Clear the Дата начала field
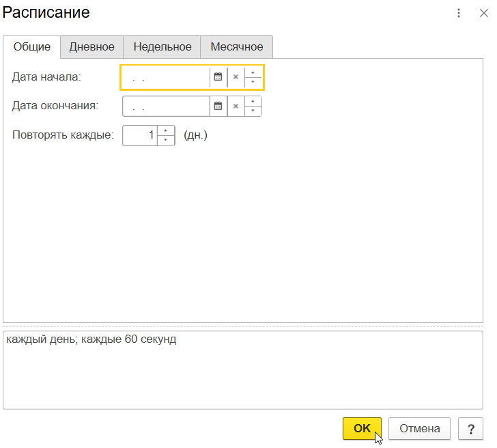This screenshot has height=448, width=497. pos(236,76)
